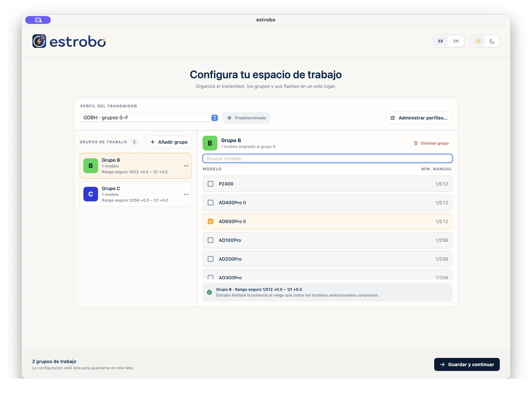The image size is (532, 407).
Task: Click the groups count badge 2
Action: (x=134, y=142)
